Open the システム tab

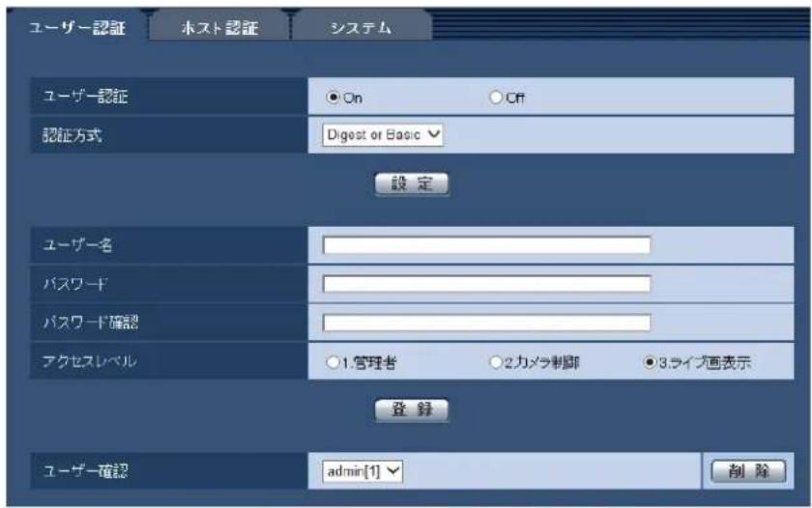tap(362, 26)
